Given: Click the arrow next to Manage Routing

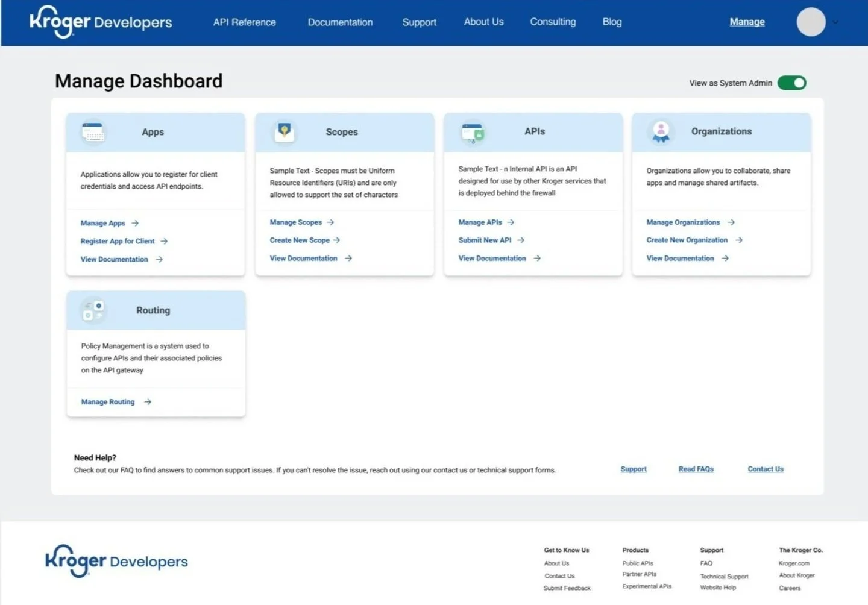Looking at the screenshot, I should (x=148, y=402).
